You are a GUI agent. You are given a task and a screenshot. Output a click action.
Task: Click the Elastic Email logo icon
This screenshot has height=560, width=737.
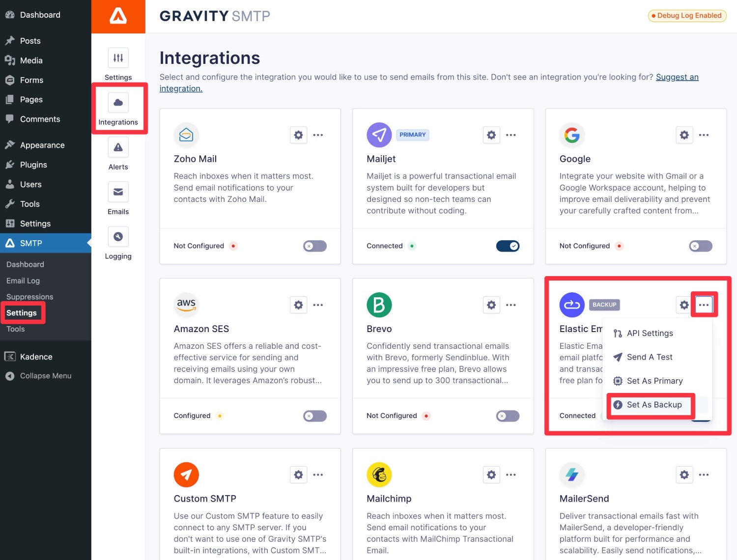click(572, 305)
